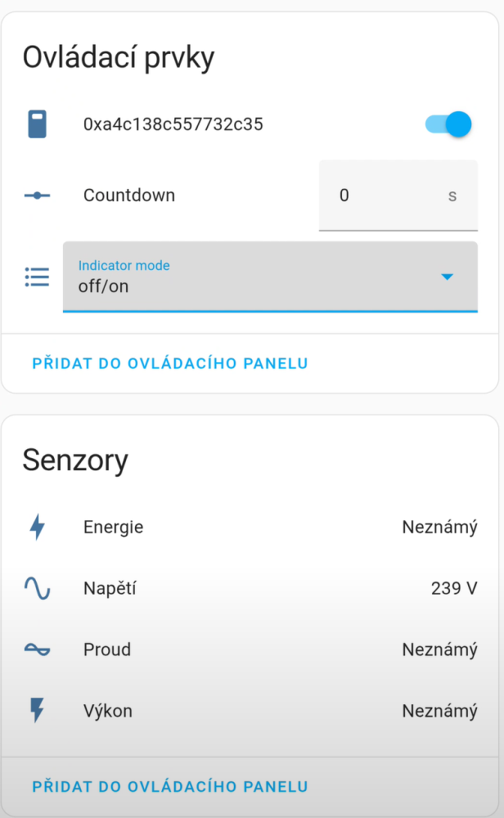Click the 0xa4c138c557732c35 entity name
This screenshot has width=504, height=818.
click(x=173, y=124)
